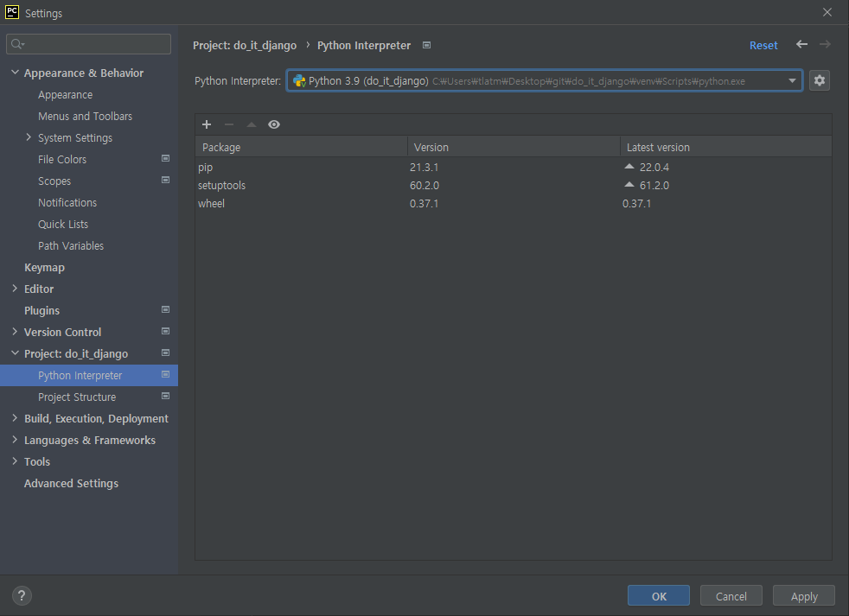Click the OK button

[659, 595]
